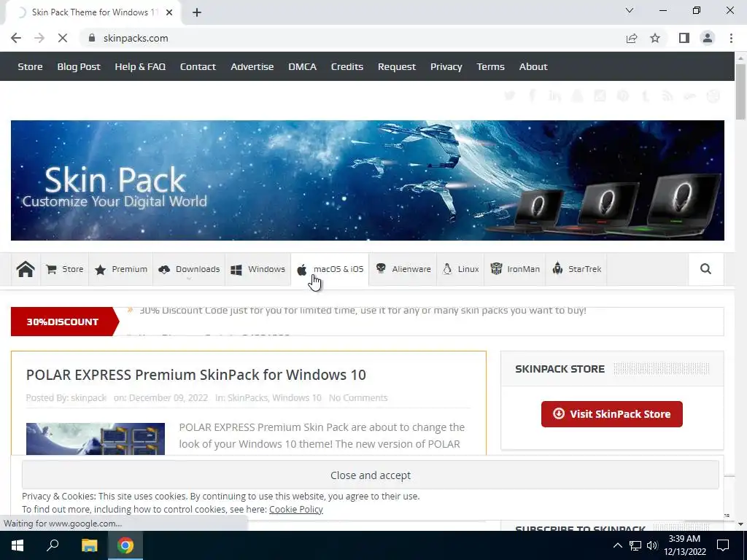Click Visit SkinPack Store button

click(612, 414)
